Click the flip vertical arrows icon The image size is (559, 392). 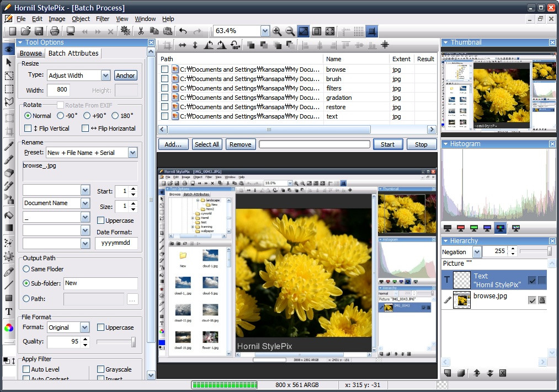(195, 45)
